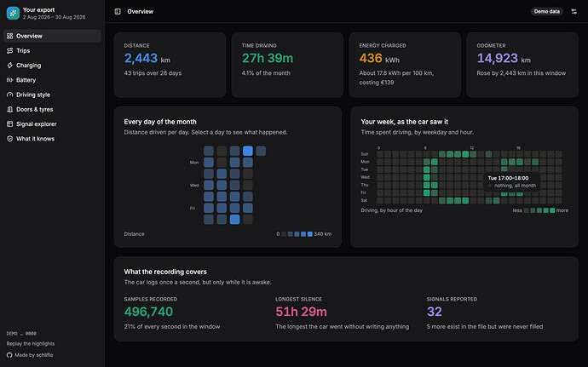Click the 14,923 km odometer value
The height and width of the screenshot is (367, 588).
504,59
